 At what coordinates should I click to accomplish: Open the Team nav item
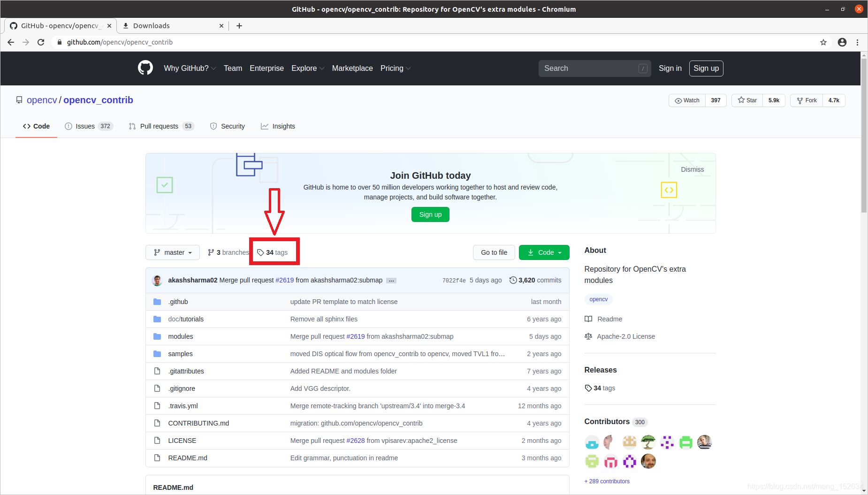click(x=233, y=69)
